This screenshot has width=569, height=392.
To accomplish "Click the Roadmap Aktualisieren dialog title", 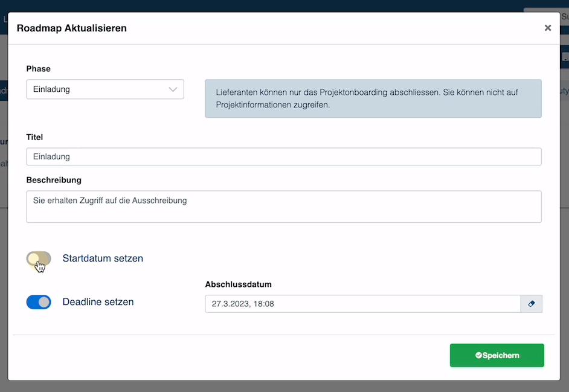I will [x=71, y=28].
